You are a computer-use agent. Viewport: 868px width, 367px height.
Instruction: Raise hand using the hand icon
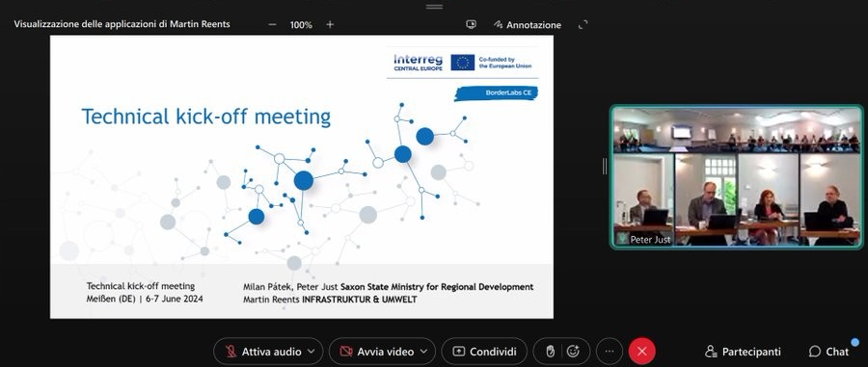point(550,352)
